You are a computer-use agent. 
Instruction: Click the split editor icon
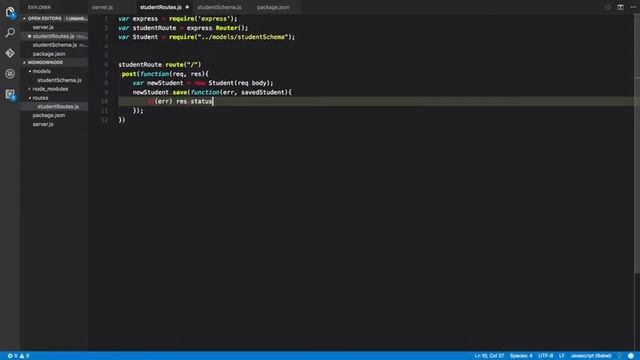pyautogui.click(x=620, y=7)
